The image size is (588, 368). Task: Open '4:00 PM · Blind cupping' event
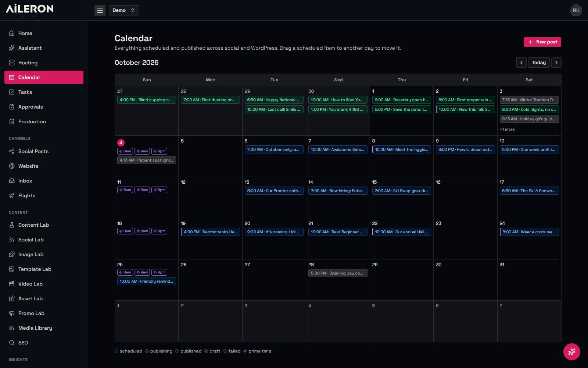147,100
